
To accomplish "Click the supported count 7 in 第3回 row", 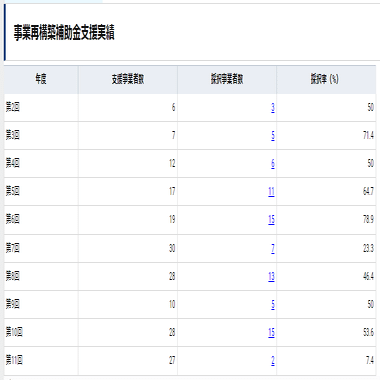I will click(x=173, y=135).
